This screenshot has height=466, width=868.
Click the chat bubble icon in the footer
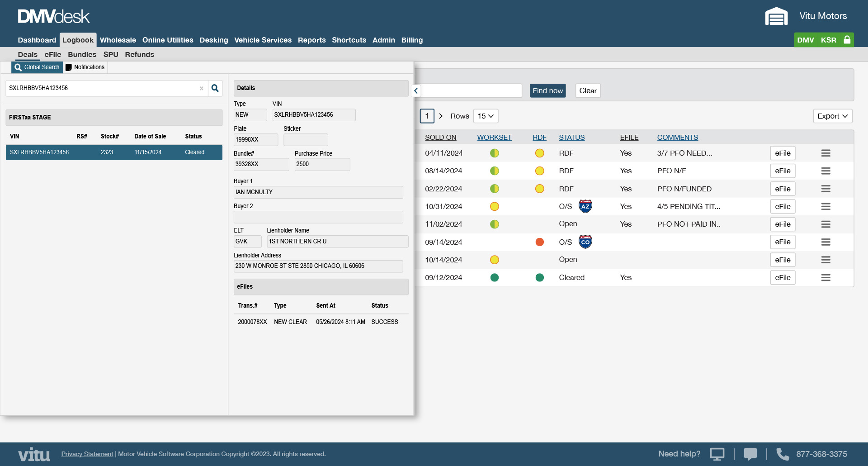[750, 454]
